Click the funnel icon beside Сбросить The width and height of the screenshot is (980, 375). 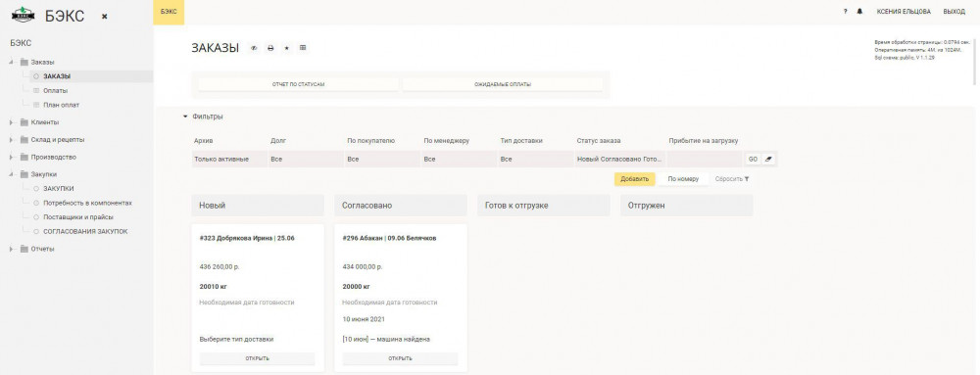point(747,179)
